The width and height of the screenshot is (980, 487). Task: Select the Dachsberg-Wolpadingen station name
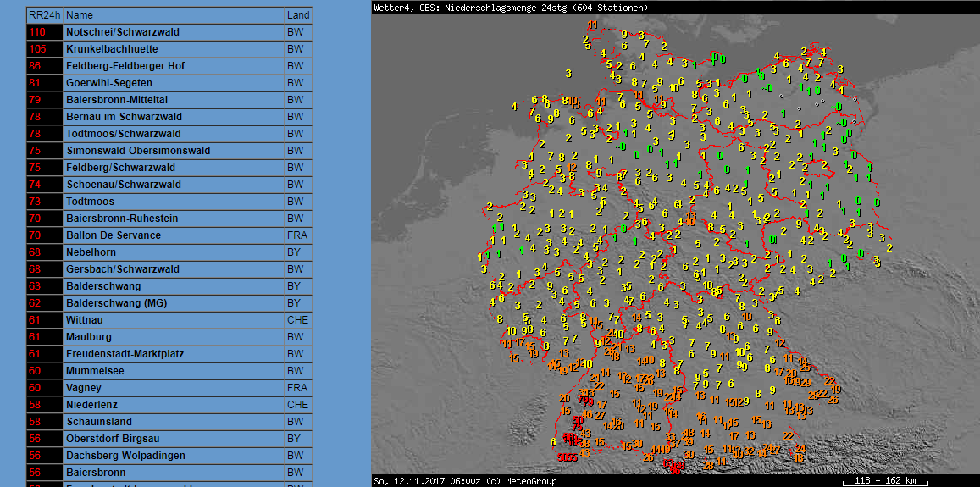point(127,455)
